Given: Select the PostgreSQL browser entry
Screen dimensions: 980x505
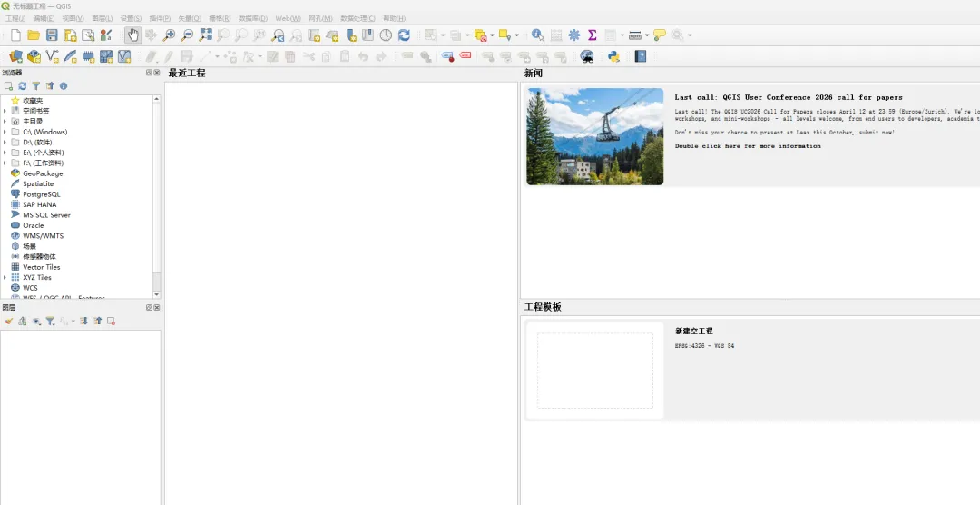Looking at the screenshot, I should [x=41, y=194].
